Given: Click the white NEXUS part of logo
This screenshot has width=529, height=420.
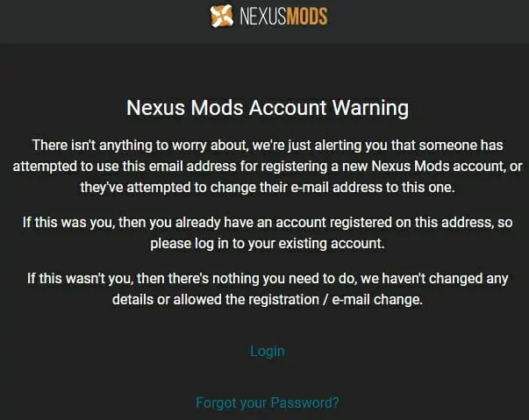Looking at the screenshot, I should point(262,16).
